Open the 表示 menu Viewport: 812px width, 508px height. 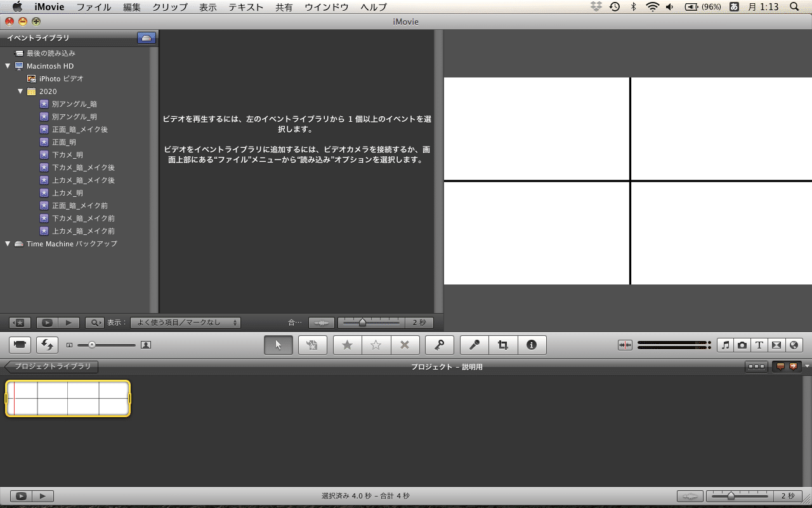coord(208,7)
